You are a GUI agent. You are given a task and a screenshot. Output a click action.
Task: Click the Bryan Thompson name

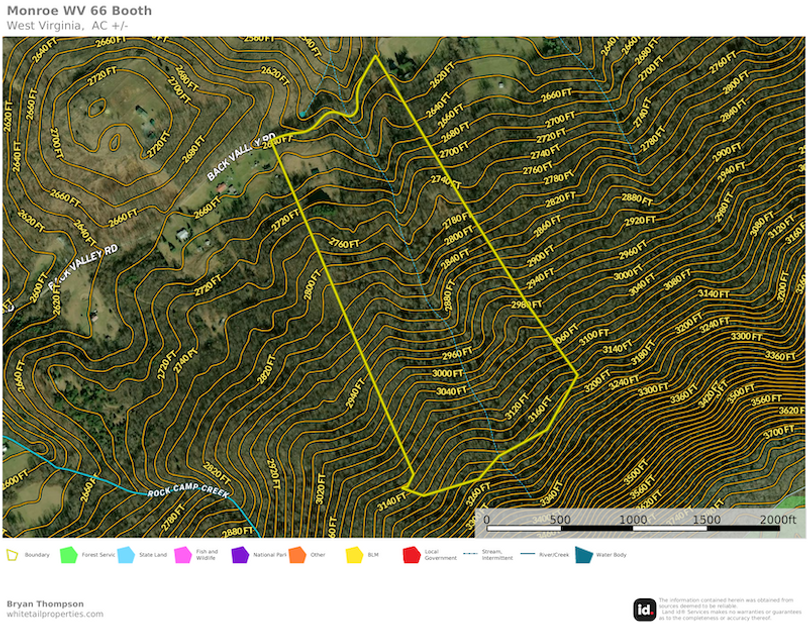[x=45, y=603]
